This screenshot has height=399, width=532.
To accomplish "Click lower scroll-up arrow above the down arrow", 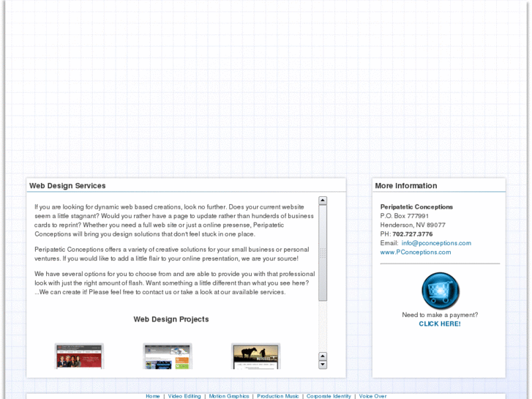I will coord(323,357).
